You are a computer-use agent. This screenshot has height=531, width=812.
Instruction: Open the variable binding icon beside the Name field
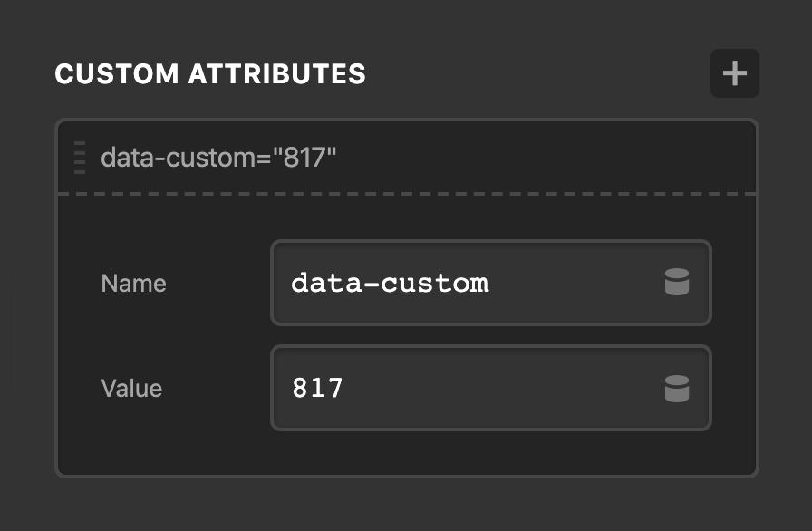point(676,283)
